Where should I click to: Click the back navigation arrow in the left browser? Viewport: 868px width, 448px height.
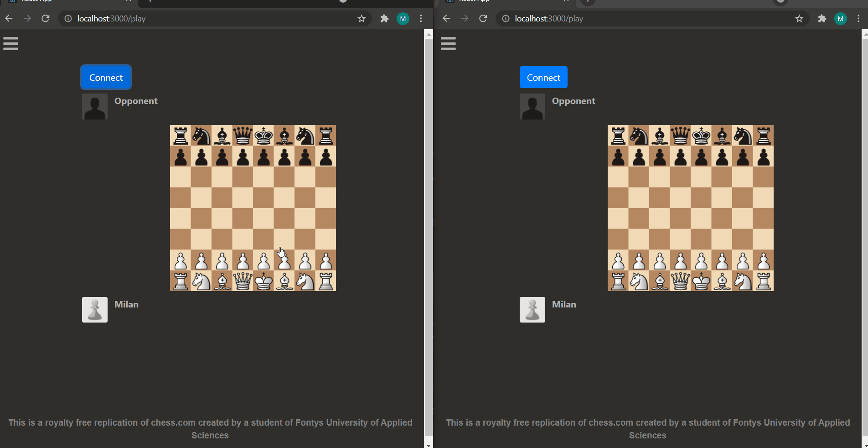(x=9, y=19)
